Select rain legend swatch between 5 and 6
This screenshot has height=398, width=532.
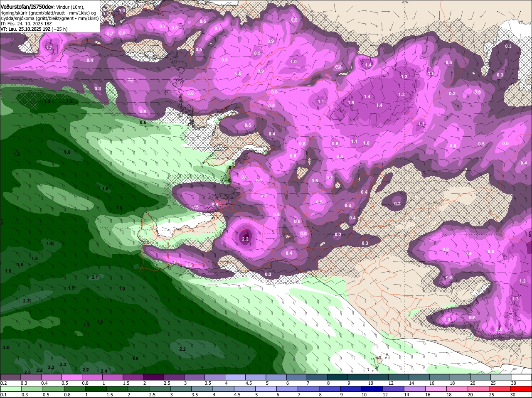pos(266,389)
